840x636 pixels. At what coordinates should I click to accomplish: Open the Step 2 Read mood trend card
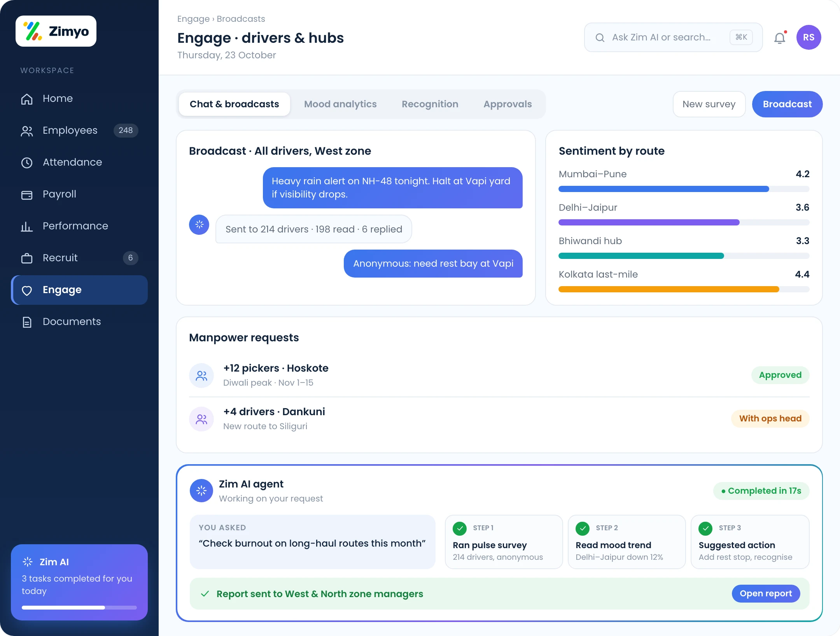click(626, 542)
